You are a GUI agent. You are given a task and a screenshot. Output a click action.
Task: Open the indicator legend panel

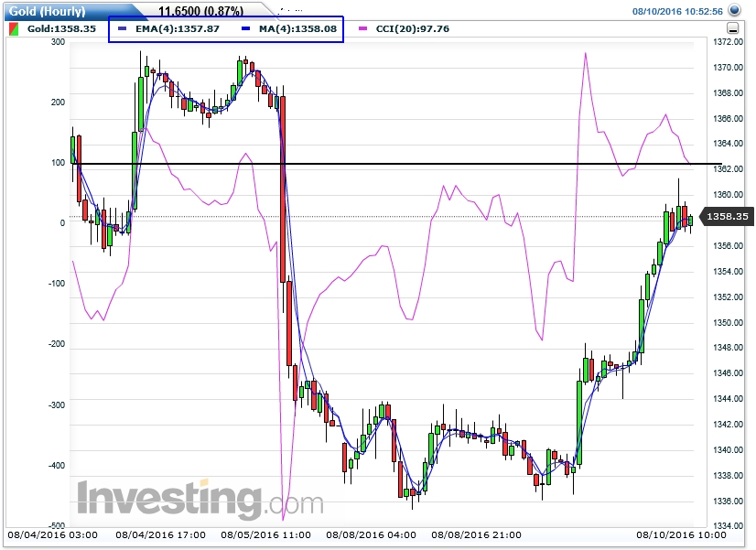click(227, 28)
